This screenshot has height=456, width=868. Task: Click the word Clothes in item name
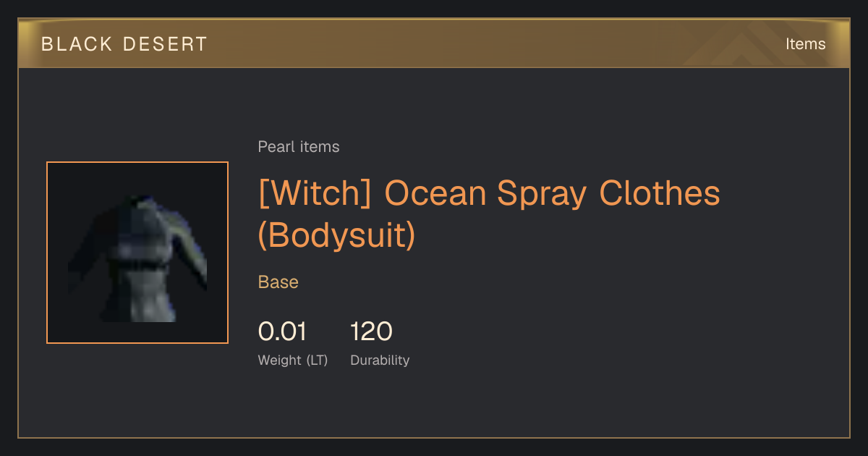(x=660, y=193)
